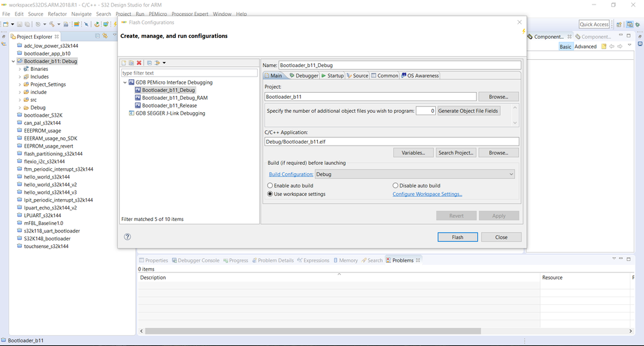This screenshot has width=644, height=346.
Task: Click Open Perspective icon near Quick Access
Action: click(x=619, y=24)
